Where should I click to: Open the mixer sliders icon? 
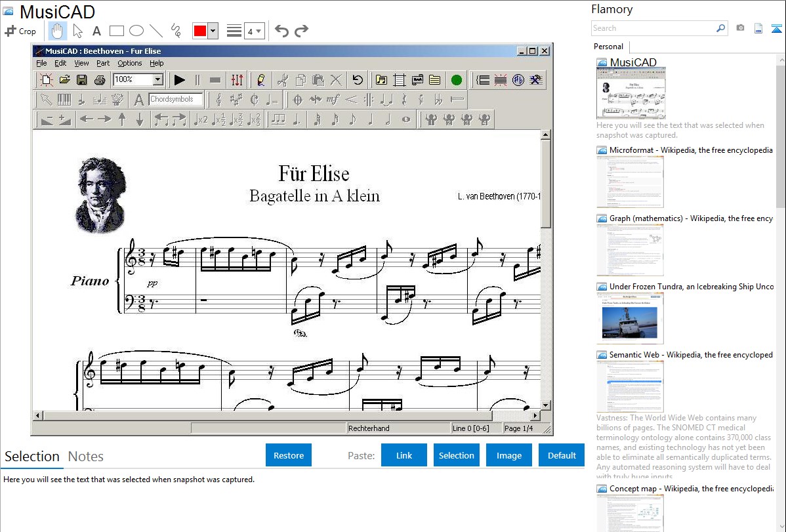(x=237, y=80)
